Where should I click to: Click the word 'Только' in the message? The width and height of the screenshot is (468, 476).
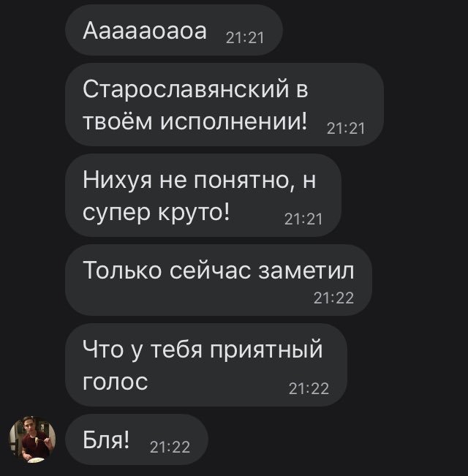(122, 271)
